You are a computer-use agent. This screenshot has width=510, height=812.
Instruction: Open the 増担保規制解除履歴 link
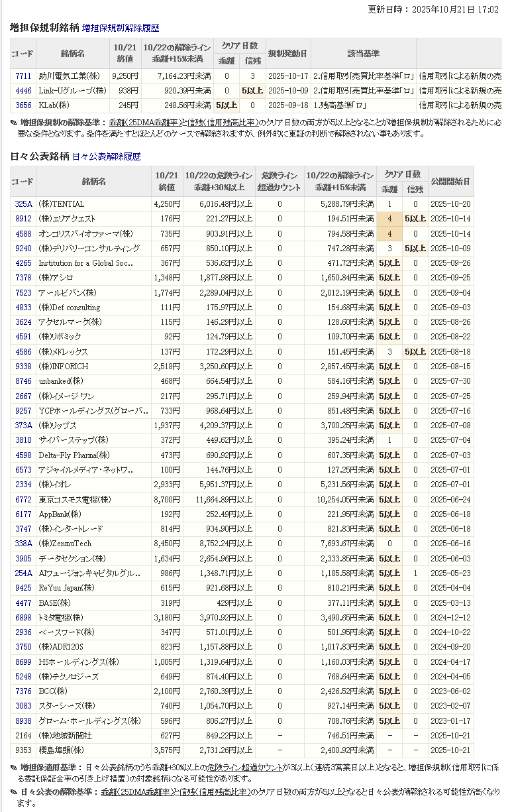(x=121, y=29)
